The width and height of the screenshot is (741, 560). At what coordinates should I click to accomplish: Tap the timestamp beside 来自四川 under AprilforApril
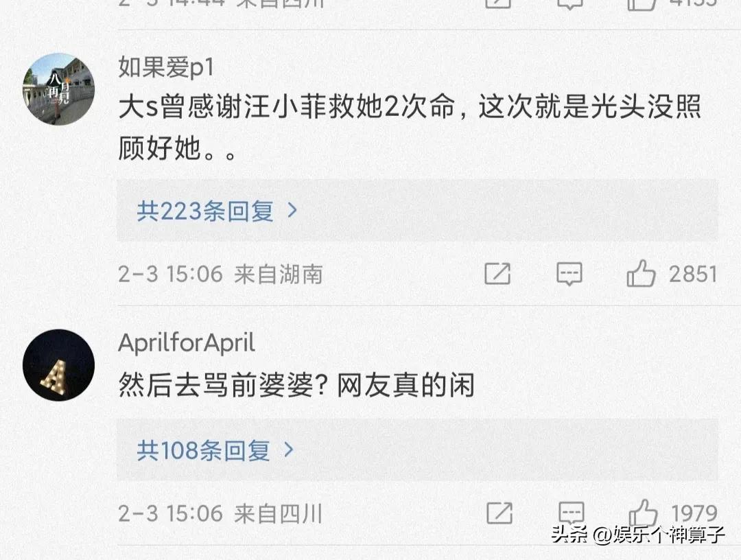tap(171, 513)
